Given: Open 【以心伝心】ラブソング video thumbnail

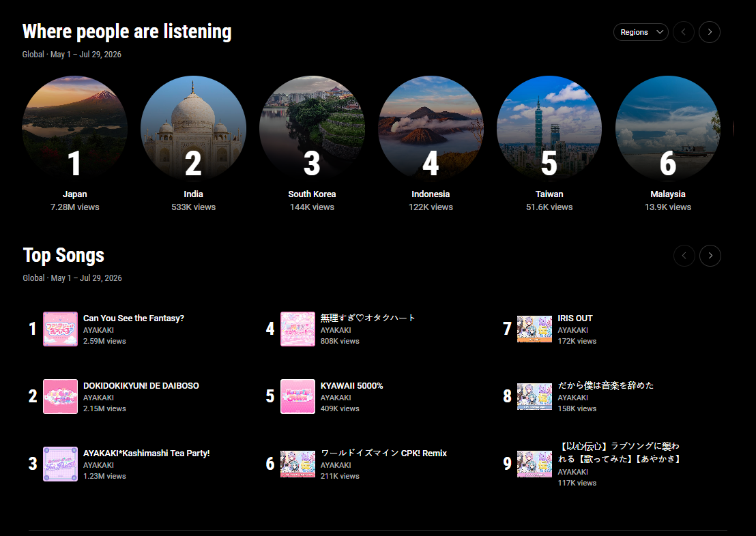Looking at the screenshot, I should coord(534,464).
